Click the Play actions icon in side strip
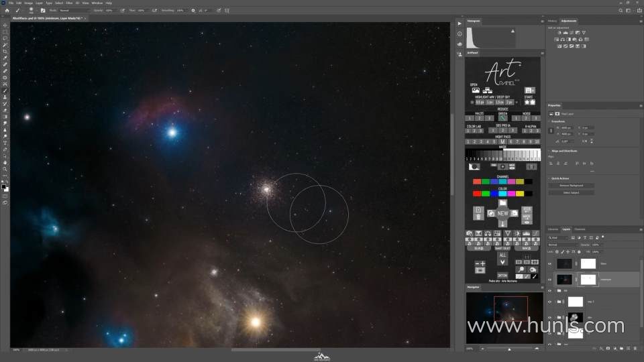Viewport: 644px width, 362px height. coord(460,24)
